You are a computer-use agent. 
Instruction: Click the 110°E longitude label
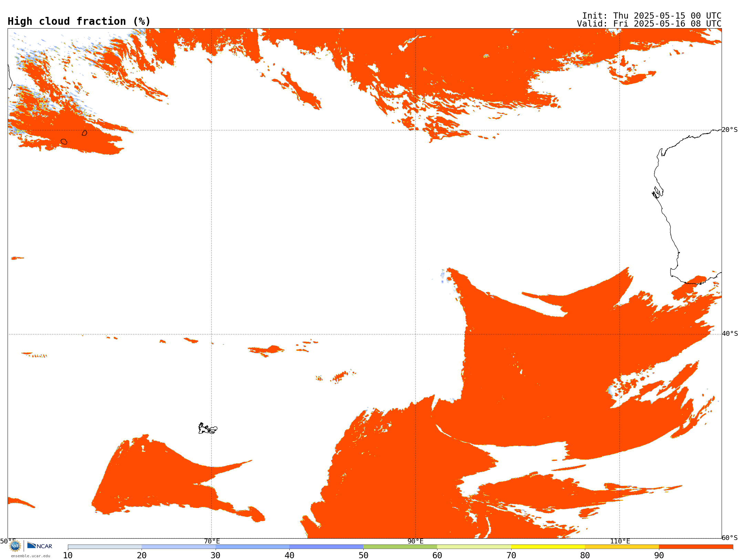point(620,541)
